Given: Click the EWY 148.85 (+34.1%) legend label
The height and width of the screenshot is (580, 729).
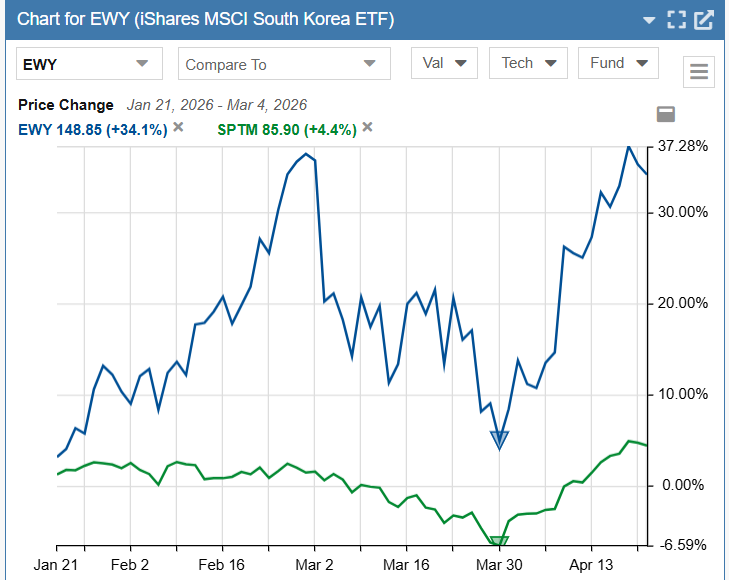Looking at the screenshot, I should (x=93, y=130).
